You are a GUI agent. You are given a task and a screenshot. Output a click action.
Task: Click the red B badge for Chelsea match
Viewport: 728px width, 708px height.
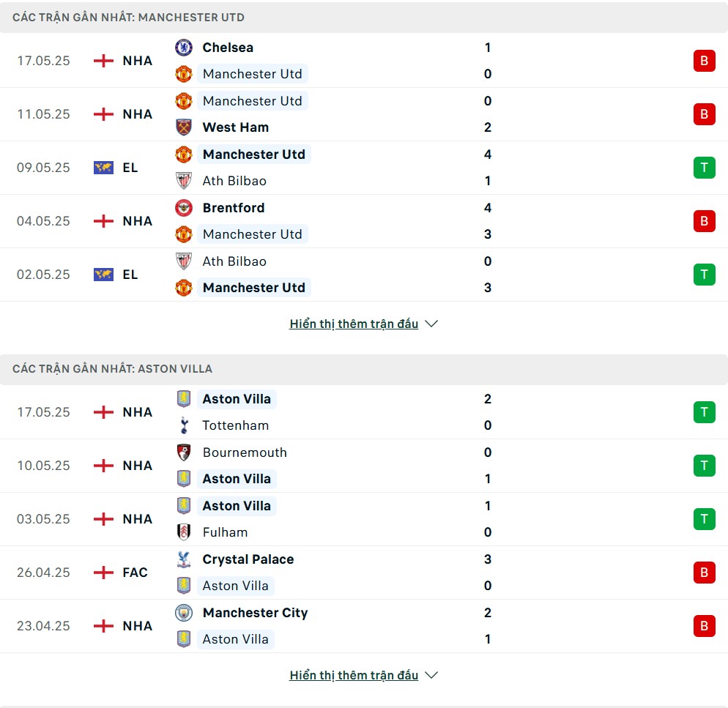pyautogui.click(x=705, y=61)
